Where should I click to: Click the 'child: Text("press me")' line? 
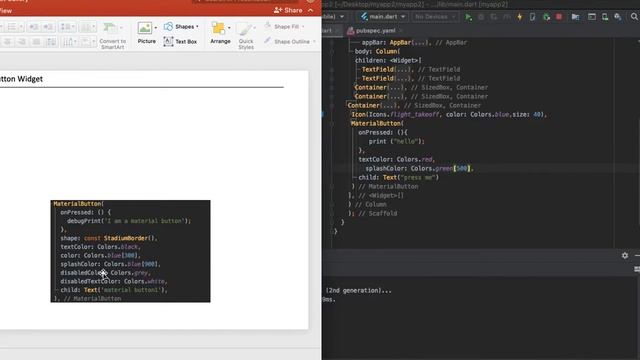point(398,177)
